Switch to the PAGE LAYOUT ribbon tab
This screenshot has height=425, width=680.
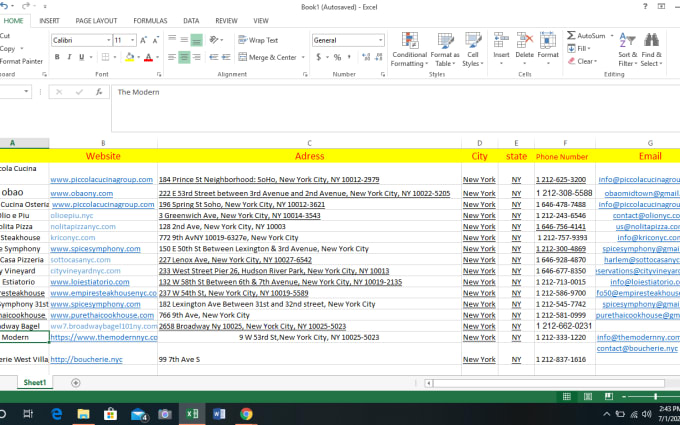pyautogui.click(x=96, y=20)
